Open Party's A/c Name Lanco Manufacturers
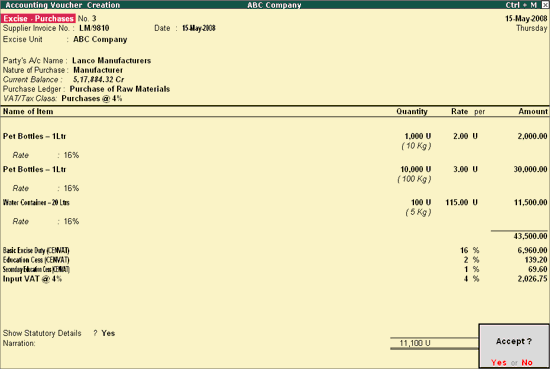Image resolution: width=550 pixels, height=369 pixels. click(x=112, y=60)
